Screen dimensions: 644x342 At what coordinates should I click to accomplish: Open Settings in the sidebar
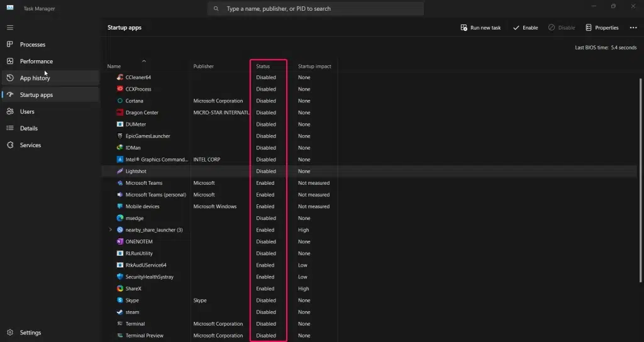coord(50,333)
